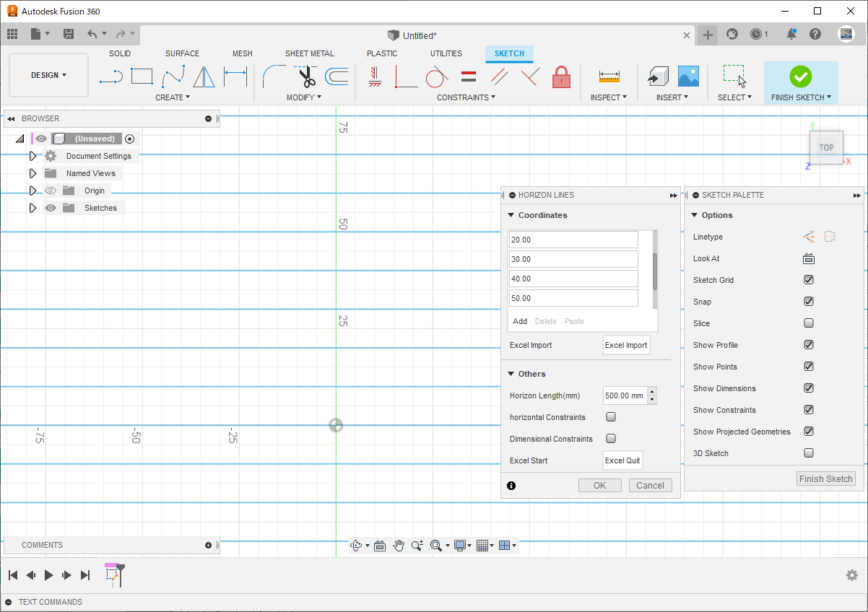Enable the Dimensional Constraints checkbox
Screen dimensions: 868x612
[x=611, y=439]
